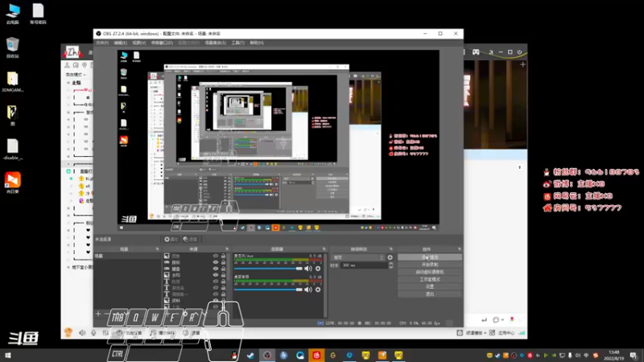The width and height of the screenshot is (644, 362).
Task: Pop out the audio mixer dock panel
Action: [x=324, y=249]
